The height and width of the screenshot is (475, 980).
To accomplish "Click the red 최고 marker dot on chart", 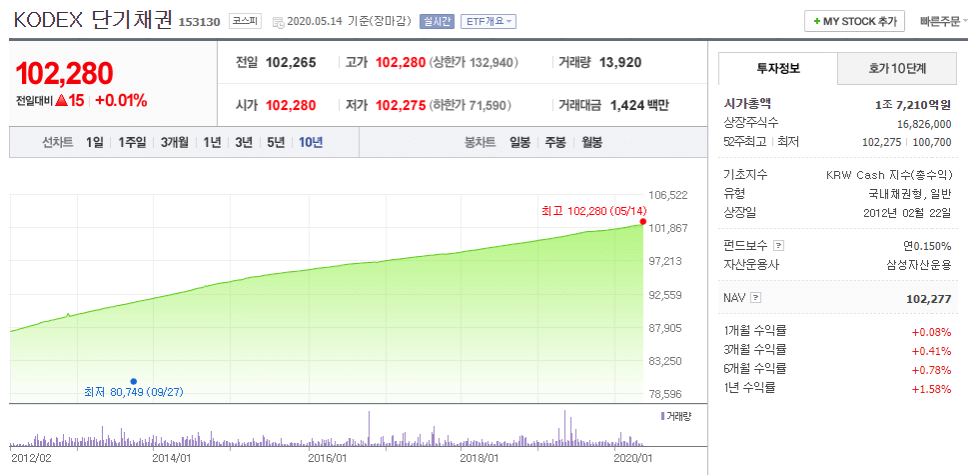I will 643,222.
